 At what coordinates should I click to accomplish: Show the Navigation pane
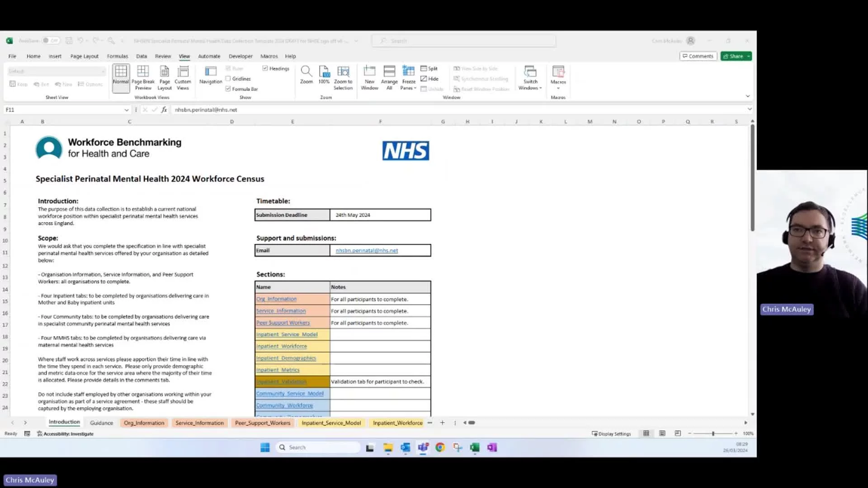point(211,75)
